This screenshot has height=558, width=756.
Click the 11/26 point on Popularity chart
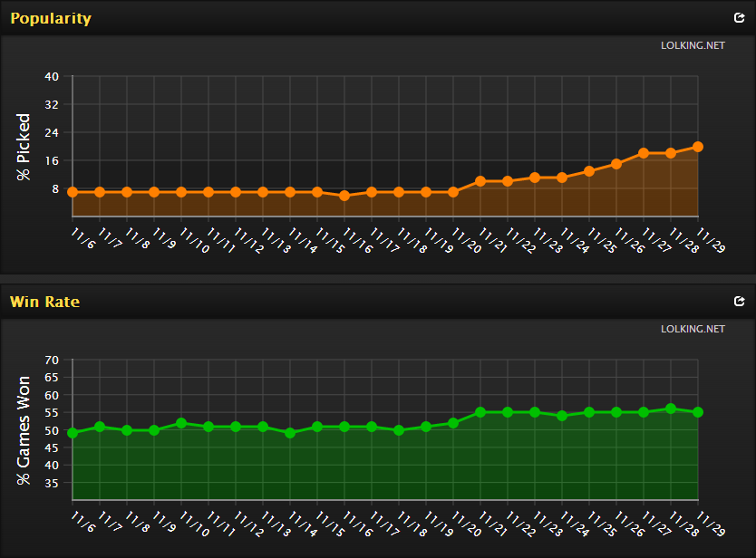click(x=616, y=164)
